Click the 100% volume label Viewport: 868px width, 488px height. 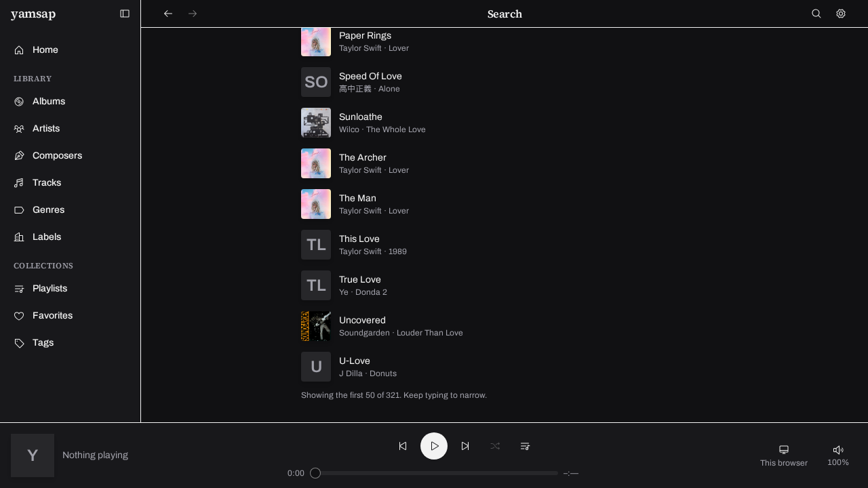(x=838, y=462)
